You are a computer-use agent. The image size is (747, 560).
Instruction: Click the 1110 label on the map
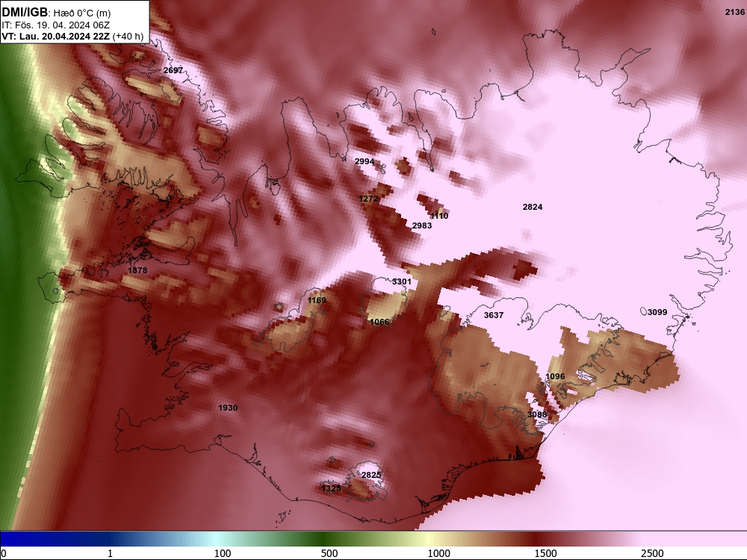[439, 216]
